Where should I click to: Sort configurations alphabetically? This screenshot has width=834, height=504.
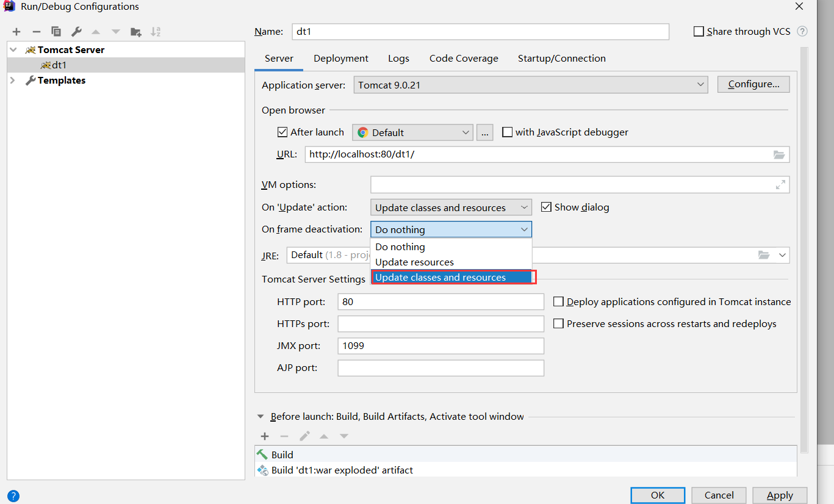pyautogui.click(x=156, y=32)
